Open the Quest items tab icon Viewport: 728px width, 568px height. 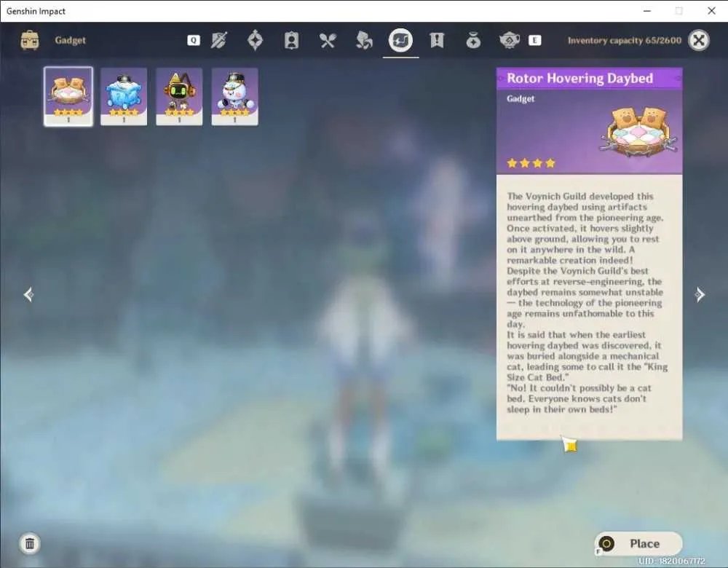437,40
